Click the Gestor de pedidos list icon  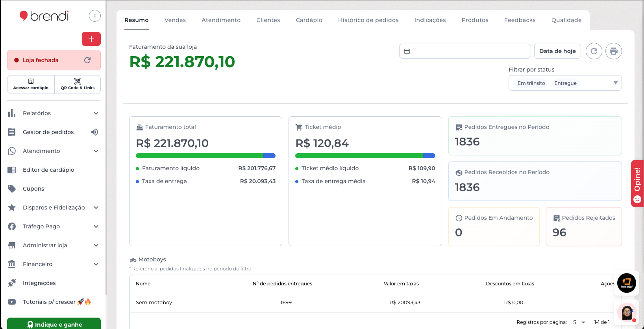[12, 132]
